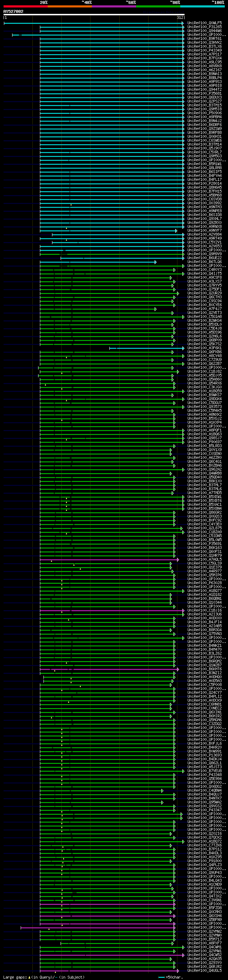Select hit label UniRef100_Q0WLF5

pyautogui.click(x=205, y=23)
